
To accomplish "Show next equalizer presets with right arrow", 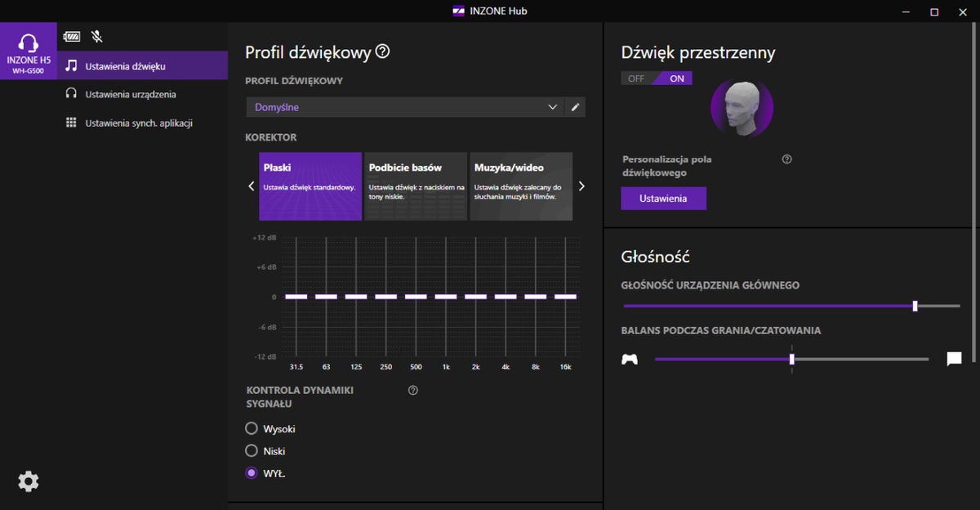I will [x=581, y=186].
